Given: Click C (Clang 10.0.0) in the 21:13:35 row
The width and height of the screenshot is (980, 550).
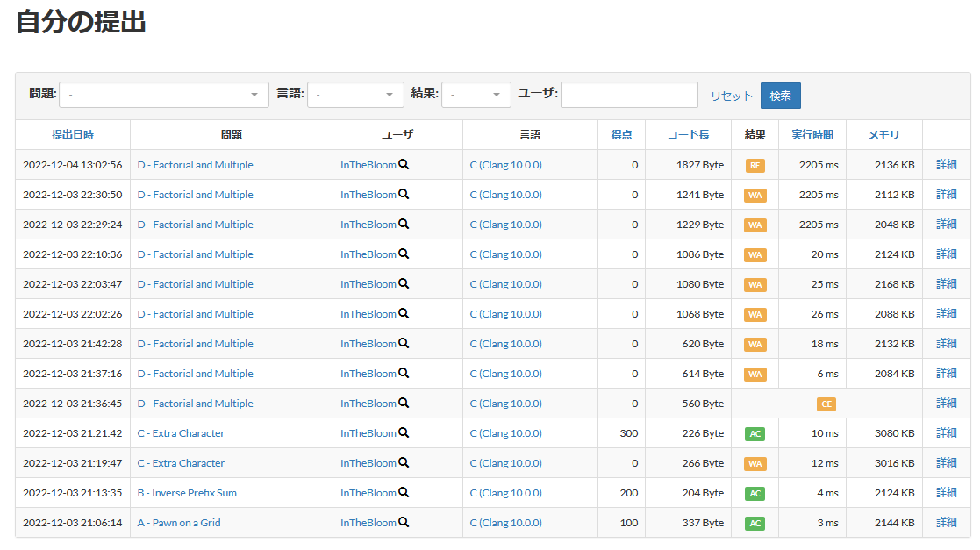Looking at the screenshot, I should pyautogui.click(x=505, y=493).
